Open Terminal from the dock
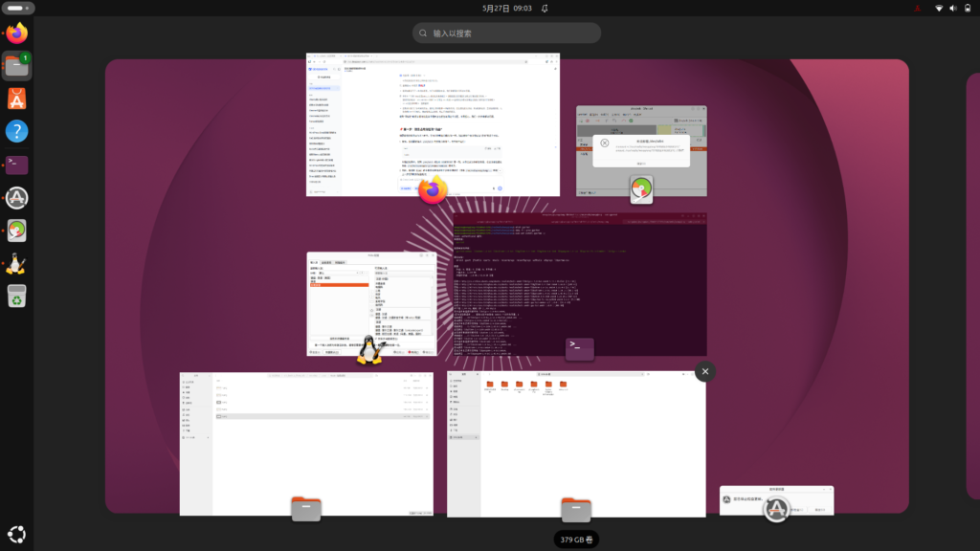Image resolution: width=980 pixels, height=551 pixels. point(17,165)
